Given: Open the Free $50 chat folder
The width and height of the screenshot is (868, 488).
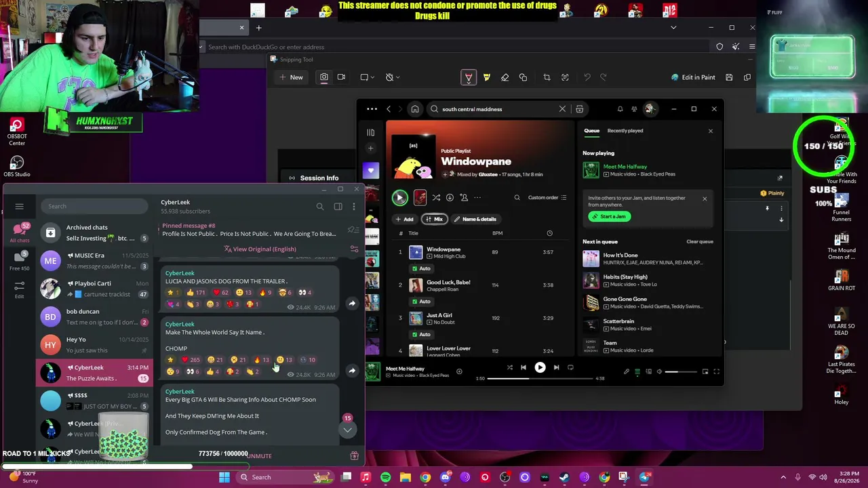Looking at the screenshot, I should click(x=19, y=261).
